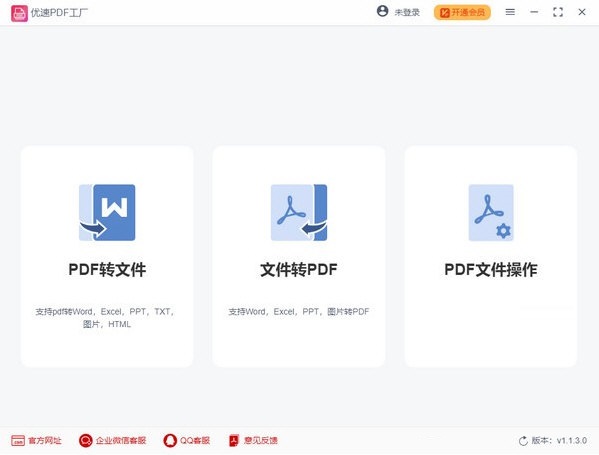The image size is (599, 455).
Task: Toggle fullscreen window icon
Action: (558, 12)
